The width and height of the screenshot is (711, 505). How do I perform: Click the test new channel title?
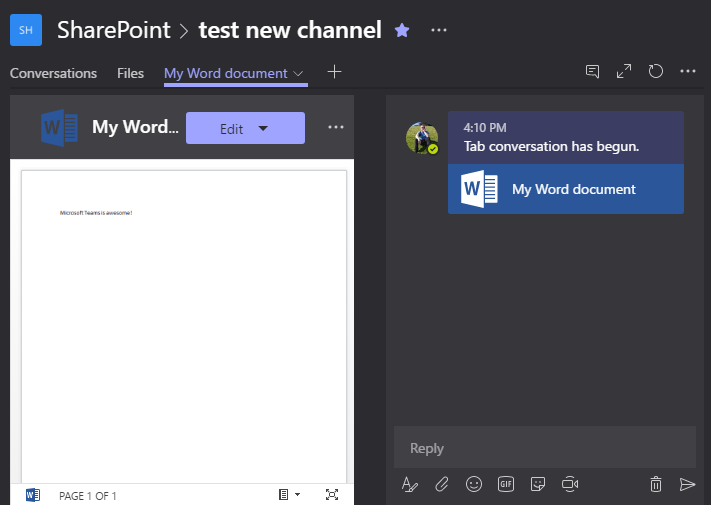(290, 30)
